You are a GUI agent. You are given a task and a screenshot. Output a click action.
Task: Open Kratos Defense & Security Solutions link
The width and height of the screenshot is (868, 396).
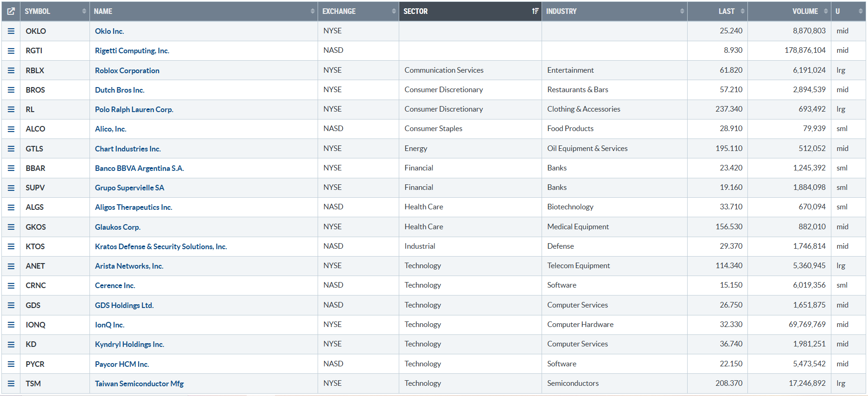(x=161, y=246)
